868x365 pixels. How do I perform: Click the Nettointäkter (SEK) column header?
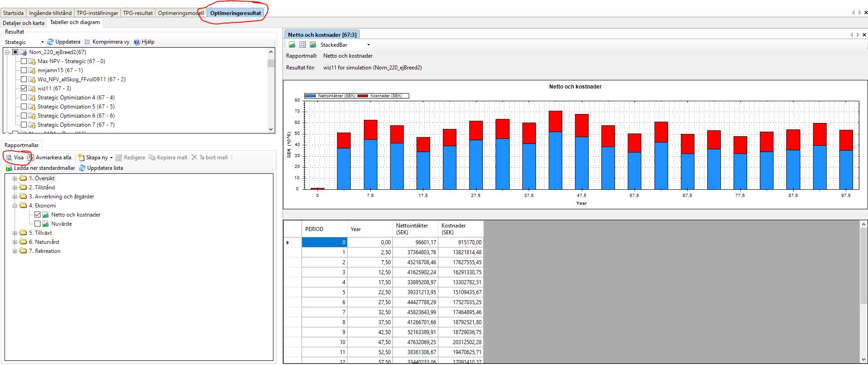click(415, 229)
